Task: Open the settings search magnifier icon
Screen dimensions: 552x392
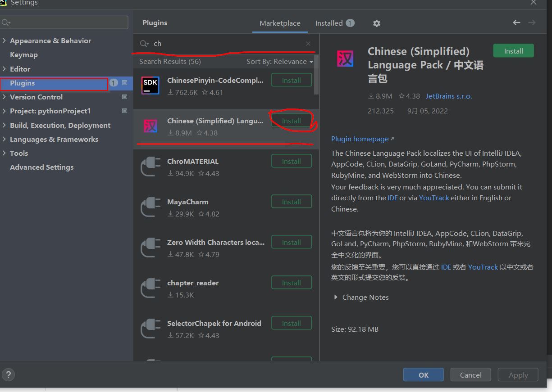Action: click(5, 23)
